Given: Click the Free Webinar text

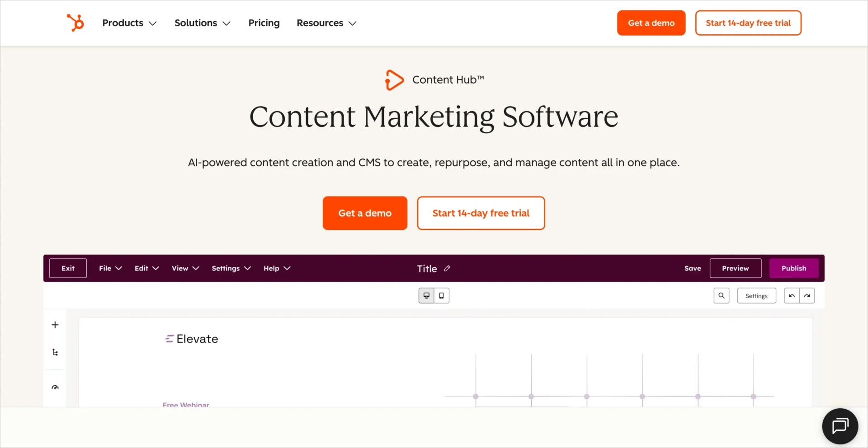Looking at the screenshot, I should (186, 405).
